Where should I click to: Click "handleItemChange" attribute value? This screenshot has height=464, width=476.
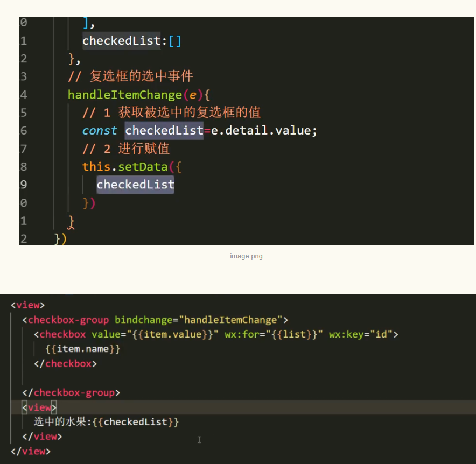tap(230, 320)
